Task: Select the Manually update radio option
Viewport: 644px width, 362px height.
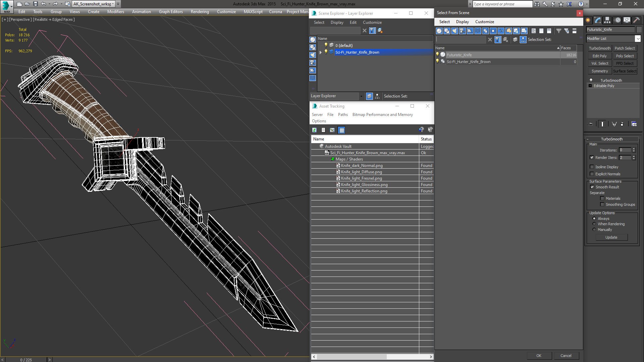Action: [594, 230]
